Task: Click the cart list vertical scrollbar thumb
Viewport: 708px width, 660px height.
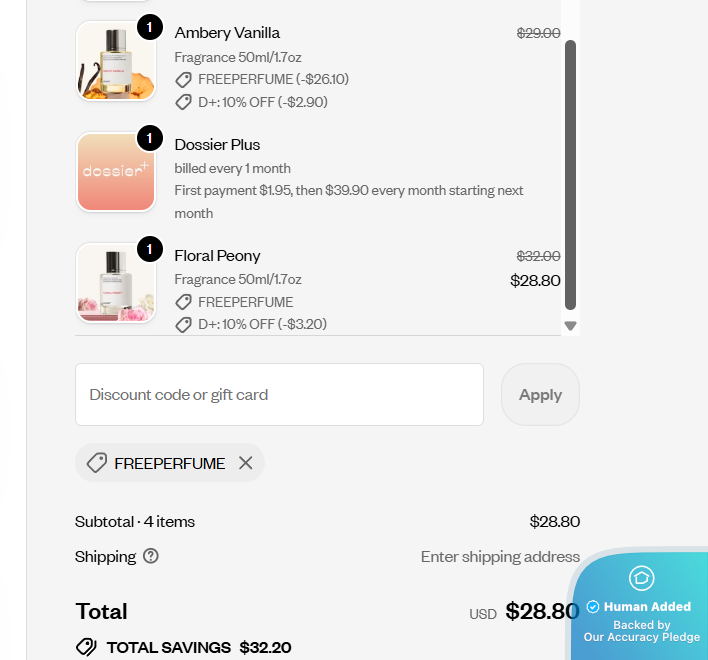Action: point(571,175)
